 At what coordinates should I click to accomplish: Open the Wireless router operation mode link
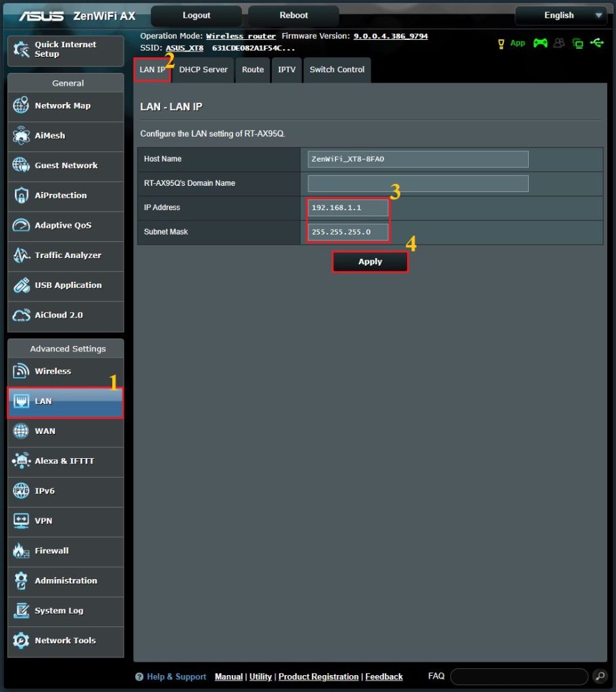coord(241,36)
